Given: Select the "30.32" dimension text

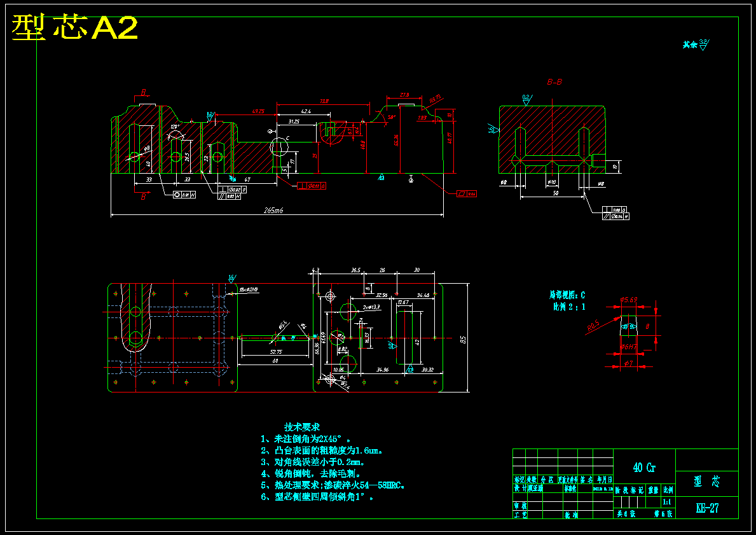Looking at the screenshot, I should coord(428,370).
